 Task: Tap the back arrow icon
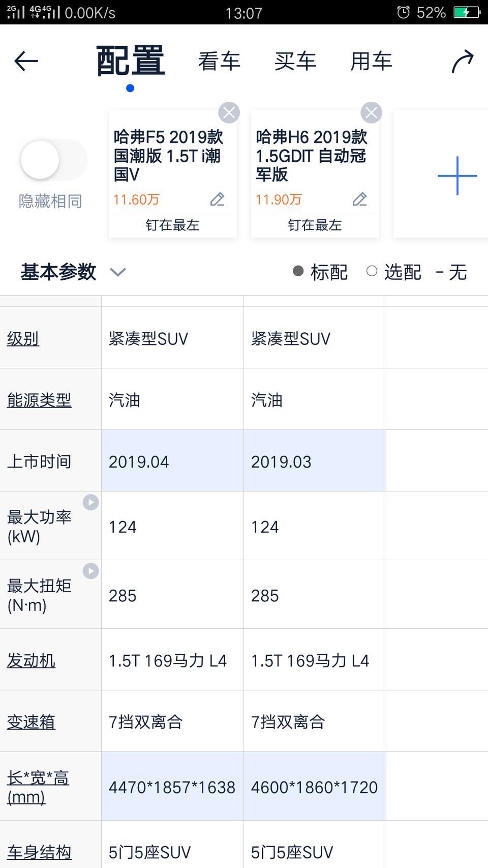coord(26,62)
